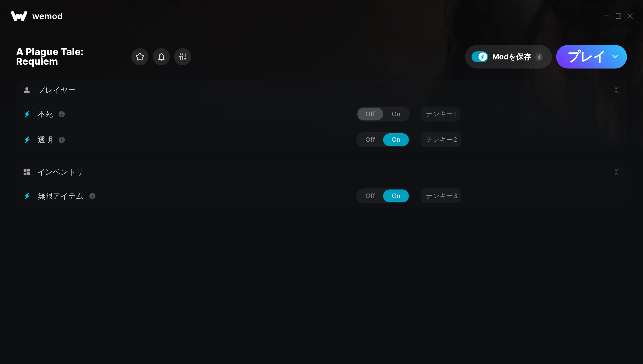The image size is (643, 364).
Task: Click the プレイ button
Action: point(586,57)
